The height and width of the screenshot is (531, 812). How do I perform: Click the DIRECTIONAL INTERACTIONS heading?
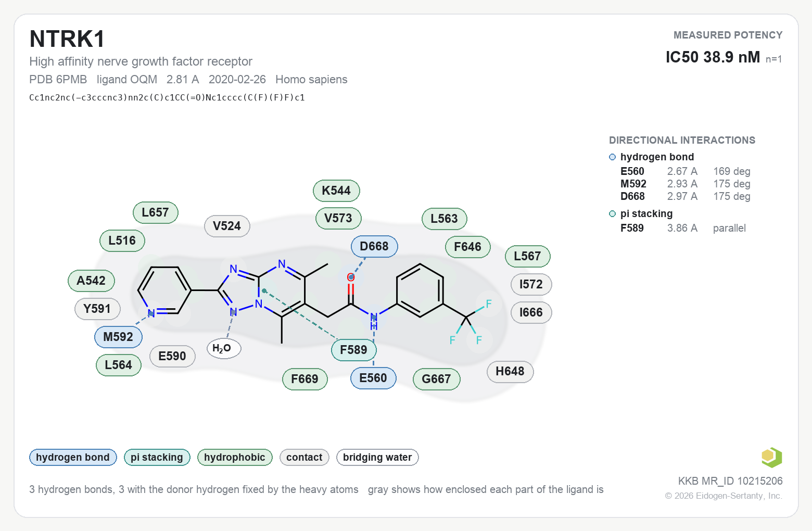(x=682, y=140)
